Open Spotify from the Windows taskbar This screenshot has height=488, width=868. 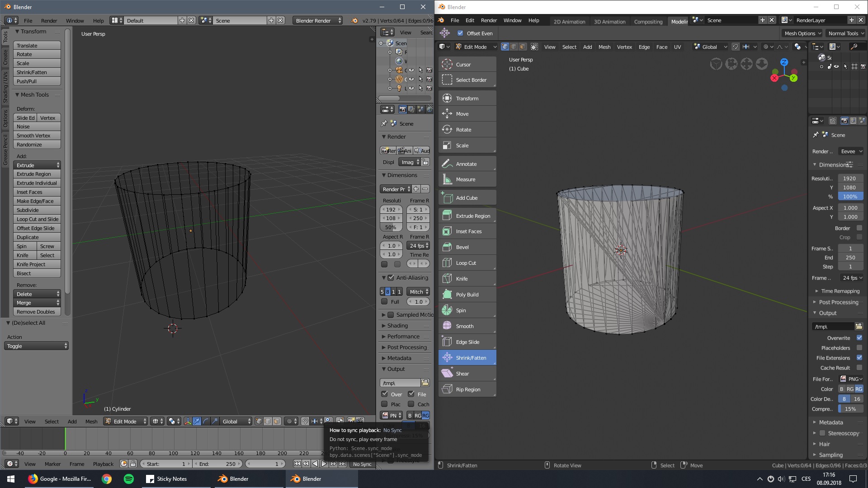pos(129,479)
